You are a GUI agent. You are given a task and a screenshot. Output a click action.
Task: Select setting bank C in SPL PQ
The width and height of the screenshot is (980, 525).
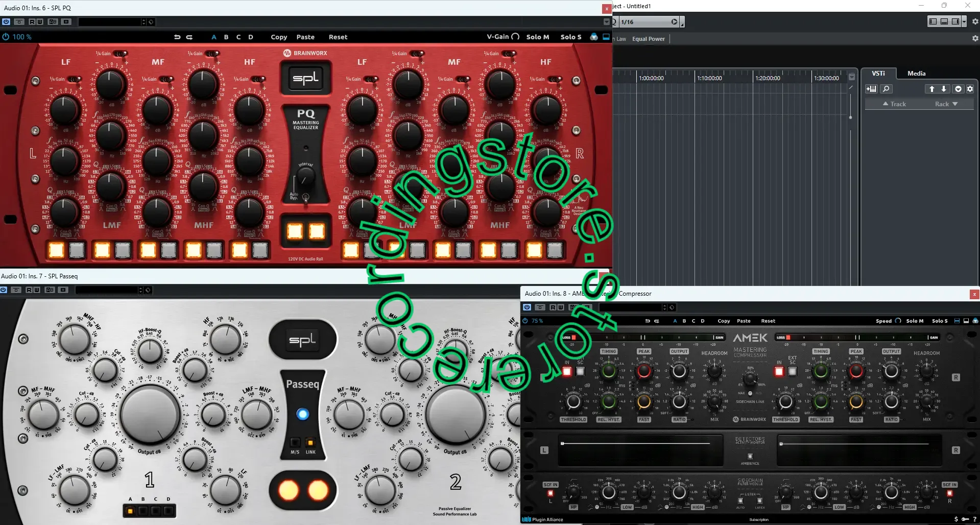click(238, 37)
